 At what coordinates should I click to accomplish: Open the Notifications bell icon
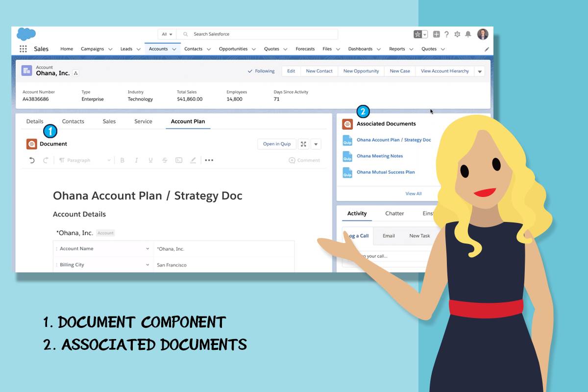click(468, 34)
